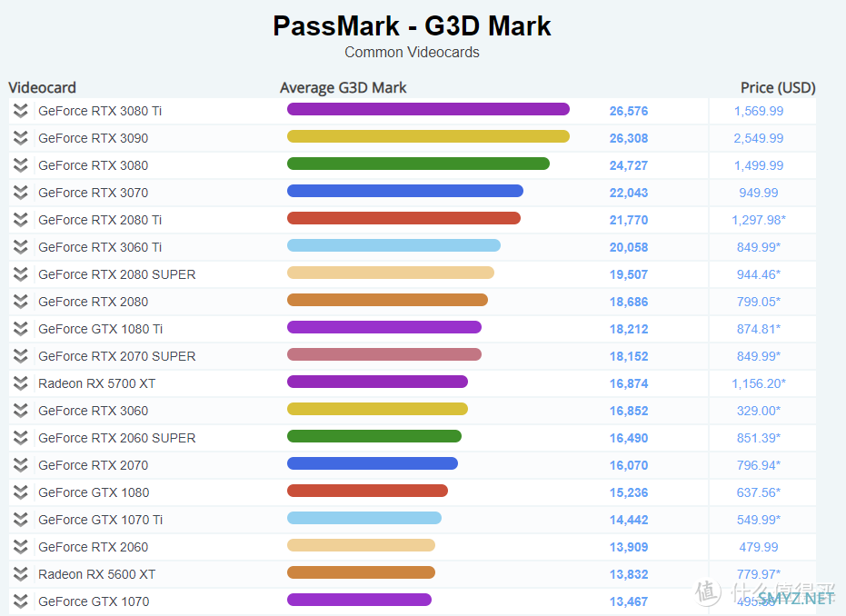Expand the GeForce RTX 3080 Ti row chevron
The height and width of the screenshot is (616, 846).
[21, 111]
